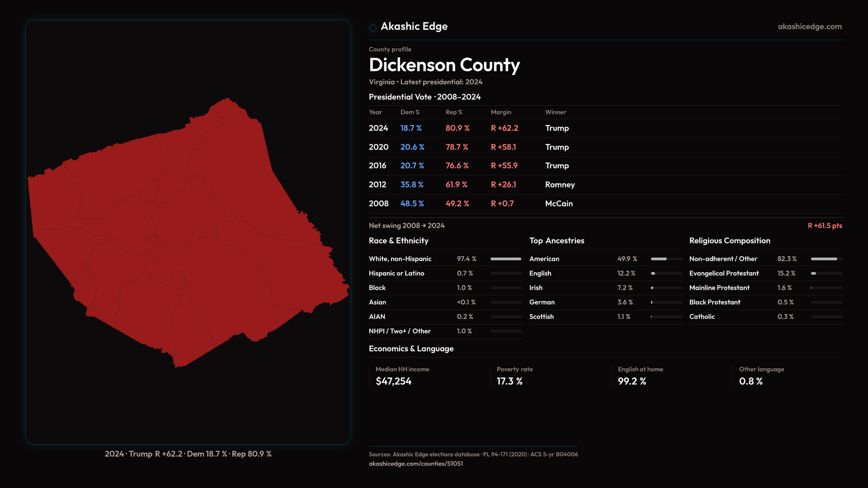Click the Akashic Edge diamond logo icon

click(373, 28)
